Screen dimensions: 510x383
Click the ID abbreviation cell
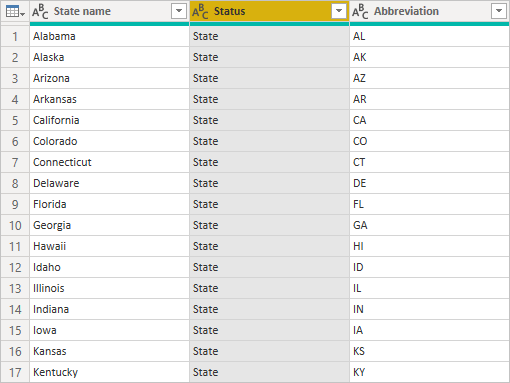[429, 267]
